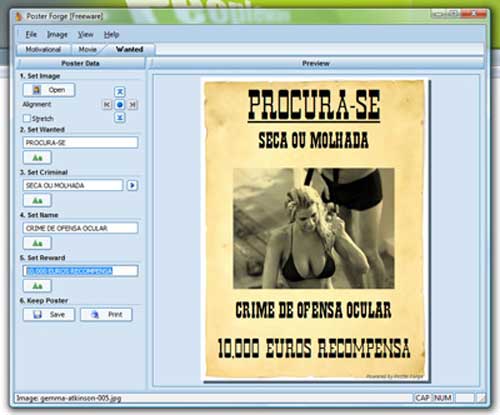The height and width of the screenshot is (415, 500).
Task: Edit the Set Wanted text field
Action: pyautogui.click(x=80, y=143)
